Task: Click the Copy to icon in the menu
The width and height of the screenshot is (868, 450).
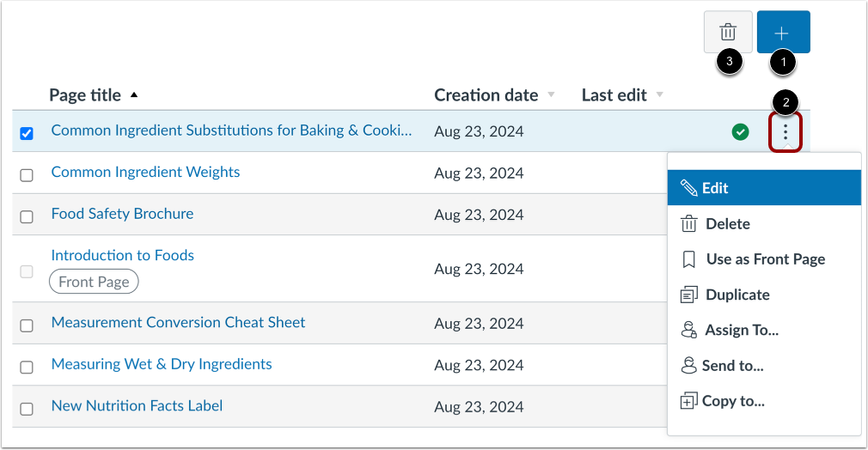Action: (688, 401)
